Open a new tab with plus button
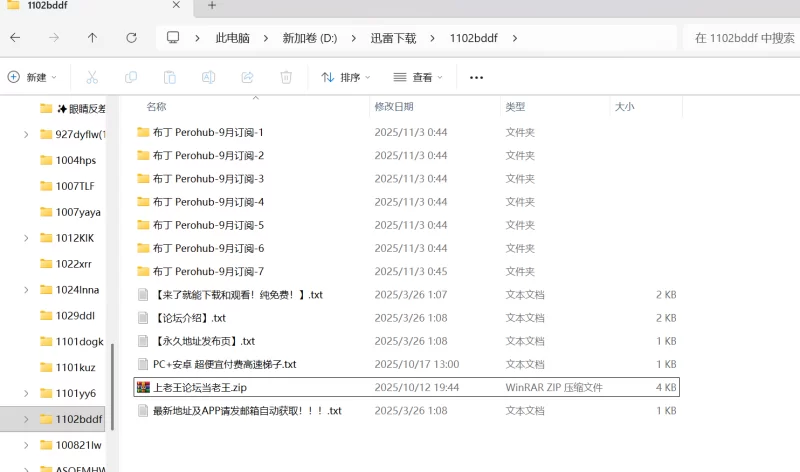This screenshot has height=472, width=800. 211,6
